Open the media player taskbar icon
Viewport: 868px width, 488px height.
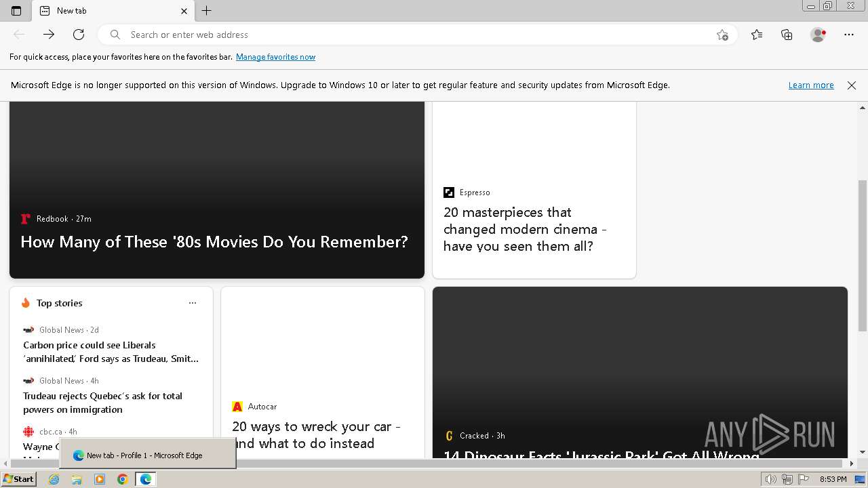(x=100, y=479)
